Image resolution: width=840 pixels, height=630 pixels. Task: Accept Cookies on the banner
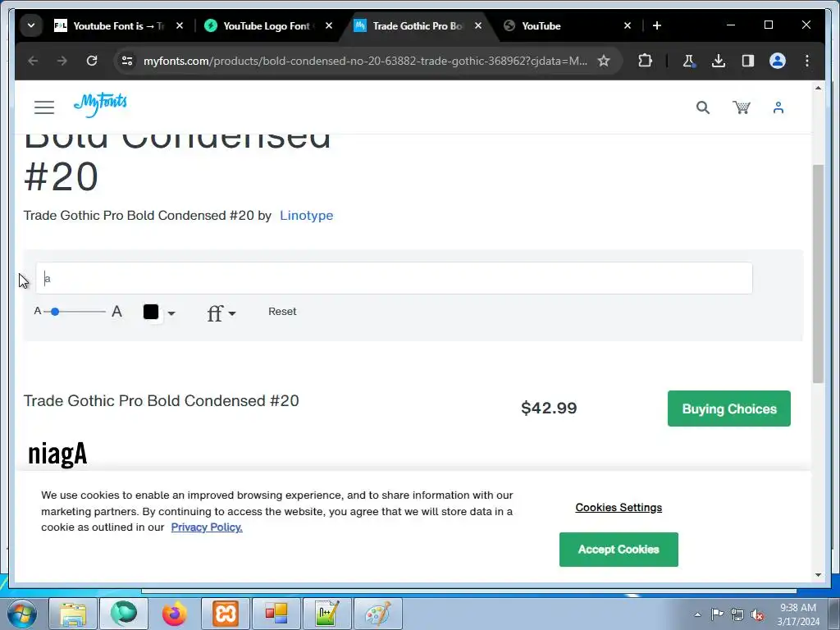(x=619, y=550)
